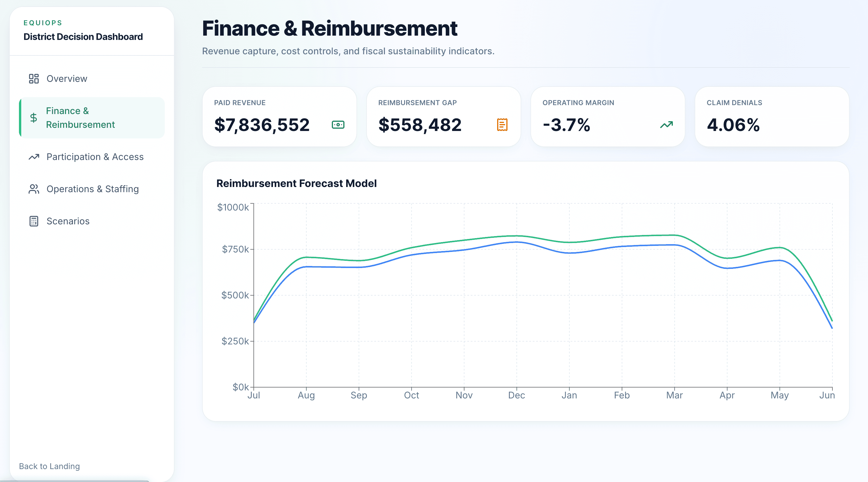868x482 pixels.
Task: Open the Overview menu item
Action: tap(67, 79)
